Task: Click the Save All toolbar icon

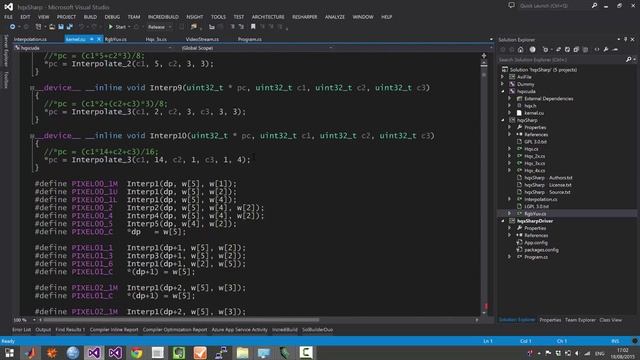Action: point(69,27)
